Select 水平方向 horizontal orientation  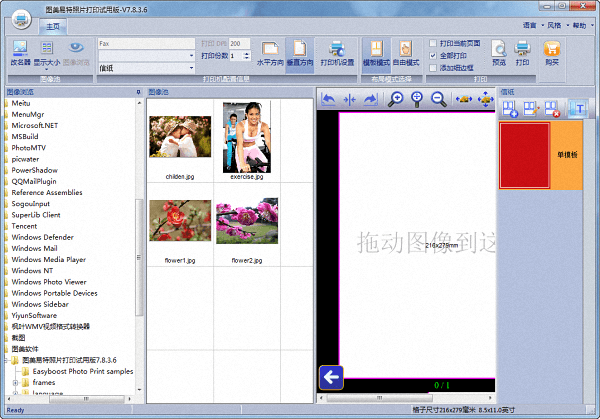click(268, 51)
